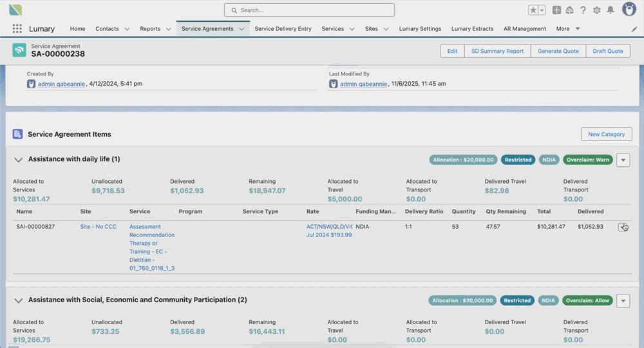644x348 pixels.
Task: Click the New Category button
Action: [606, 134]
